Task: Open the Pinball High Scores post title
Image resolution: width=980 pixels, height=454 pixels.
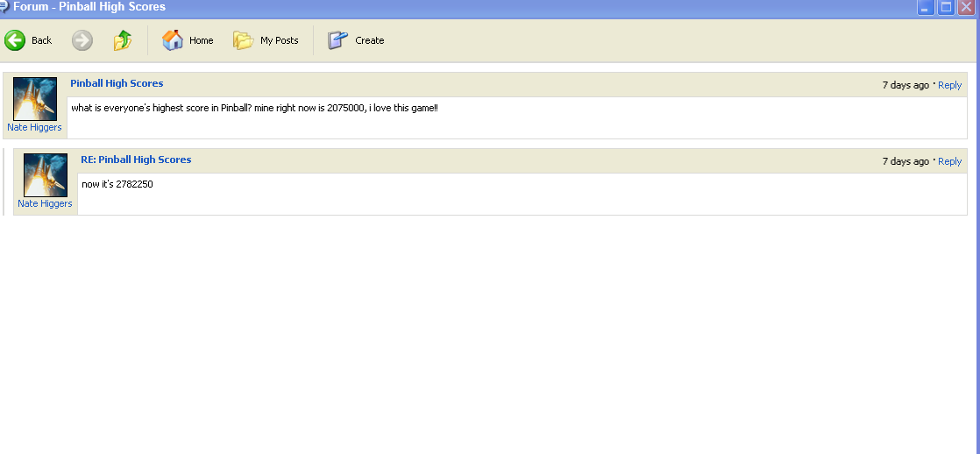Action: 117,83
